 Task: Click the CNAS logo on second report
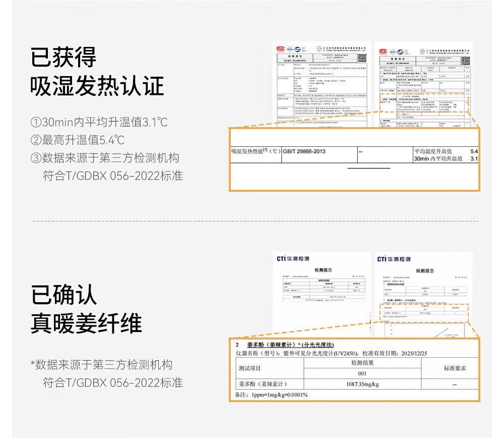400,51
